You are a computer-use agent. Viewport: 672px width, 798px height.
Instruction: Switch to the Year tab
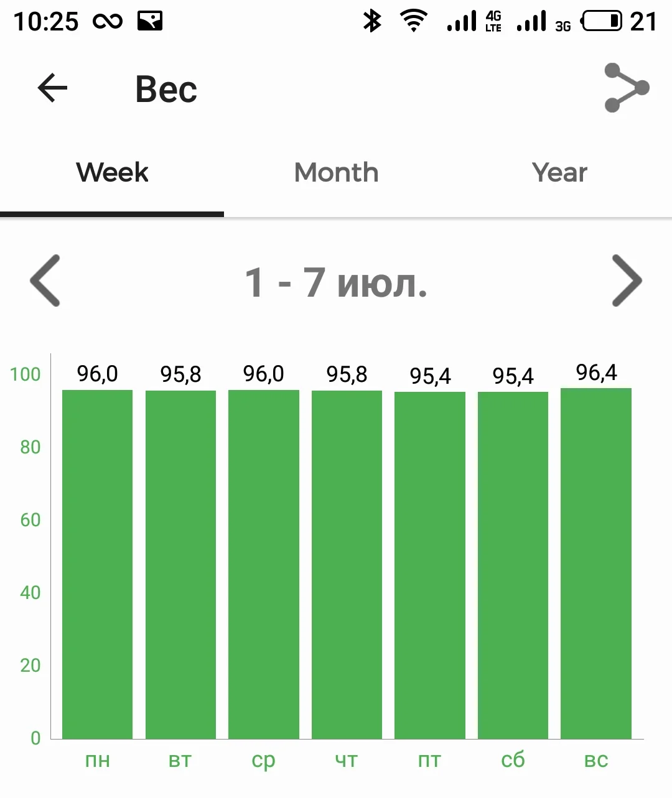pos(559,173)
